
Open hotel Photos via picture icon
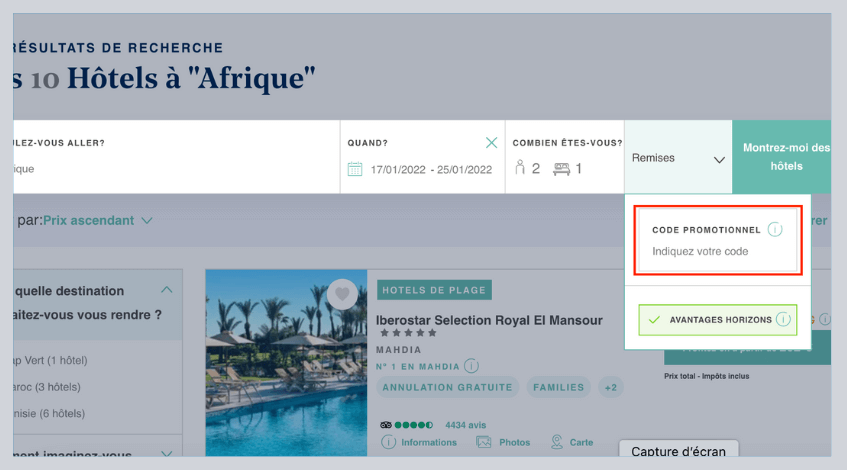(484, 442)
